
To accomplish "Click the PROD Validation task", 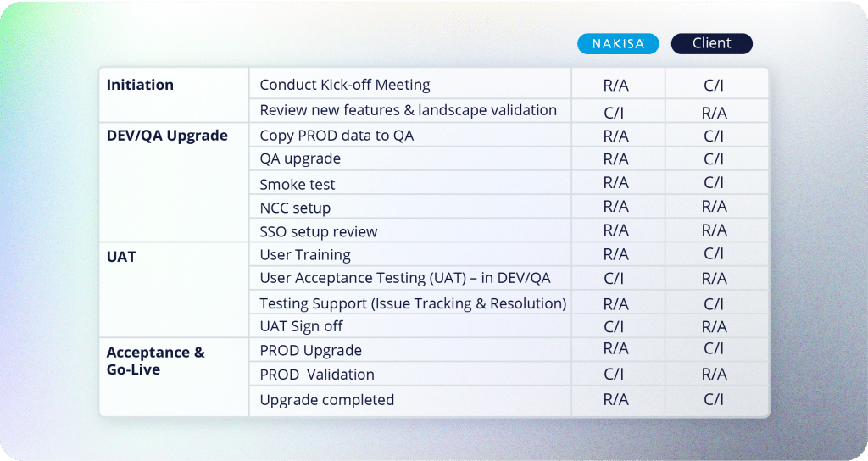I will coord(317,375).
